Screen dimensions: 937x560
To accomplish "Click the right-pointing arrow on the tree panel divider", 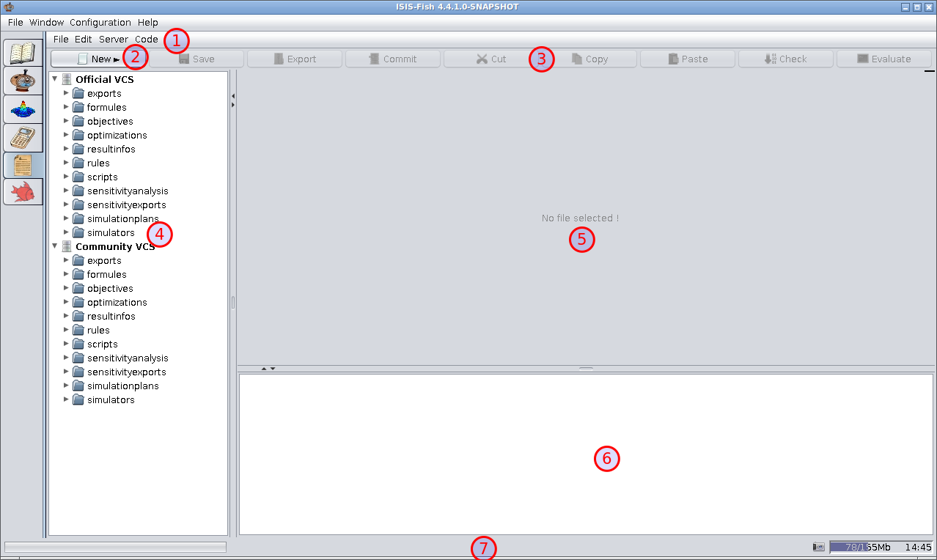I will 232,105.
